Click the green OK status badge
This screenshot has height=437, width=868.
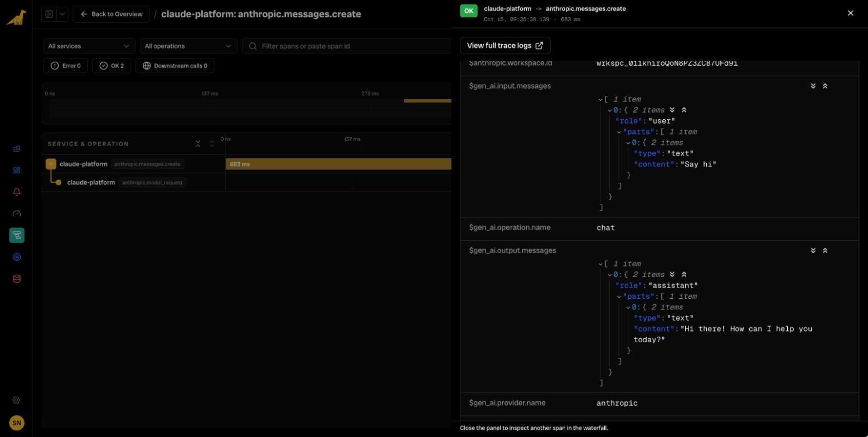coord(469,11)
